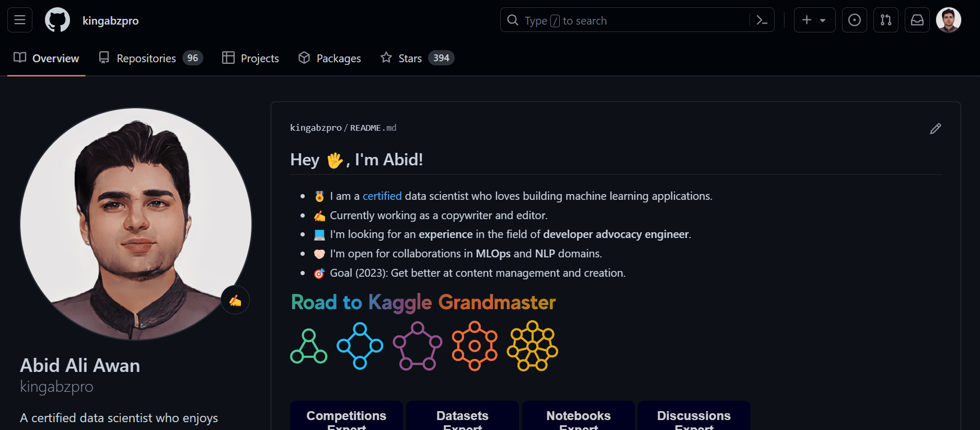Follow the certified hyperlink
The image size is (980, 430).
[382, 196]
